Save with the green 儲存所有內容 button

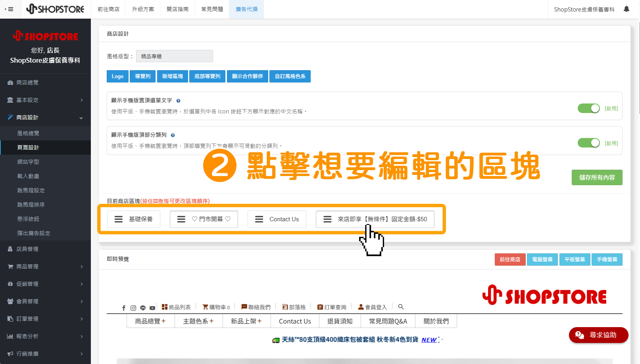pyautogui.click(x=597, y=177)
